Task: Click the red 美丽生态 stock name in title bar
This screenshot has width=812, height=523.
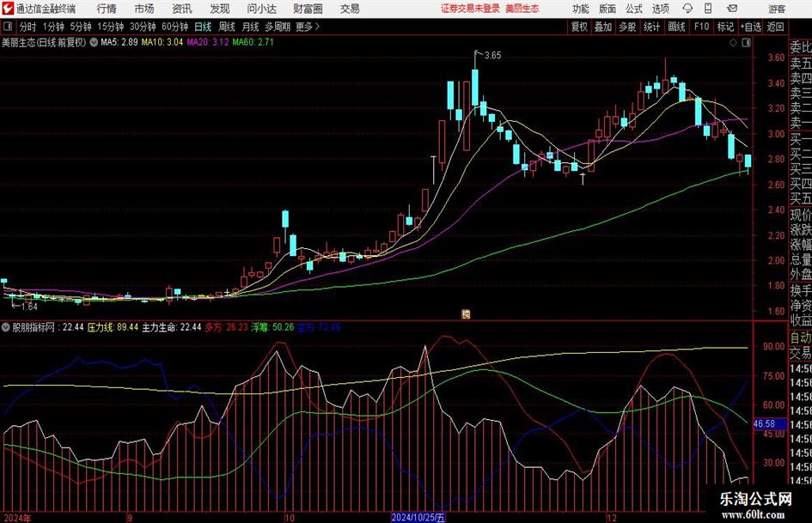Action: point(522,9)
